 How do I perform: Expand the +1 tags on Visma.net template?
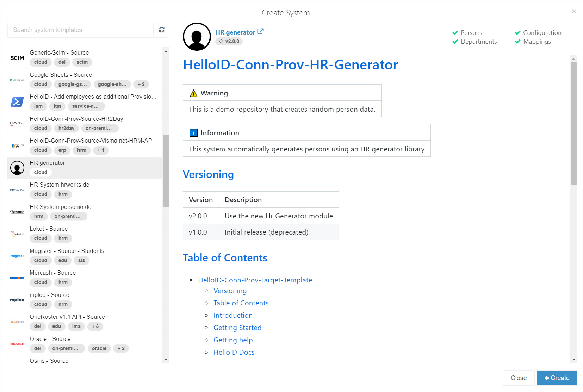click(101, 150)
